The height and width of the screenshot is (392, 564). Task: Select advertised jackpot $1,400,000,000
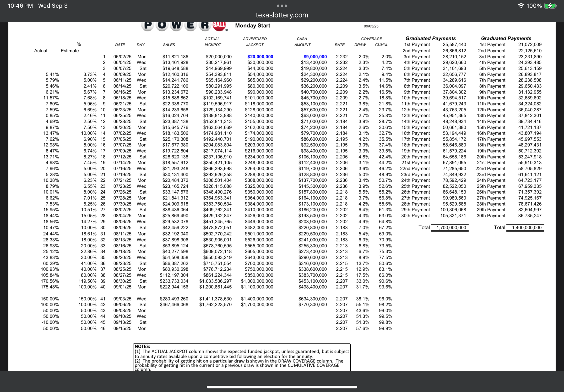pyautogui.click(x=257, y=299)
